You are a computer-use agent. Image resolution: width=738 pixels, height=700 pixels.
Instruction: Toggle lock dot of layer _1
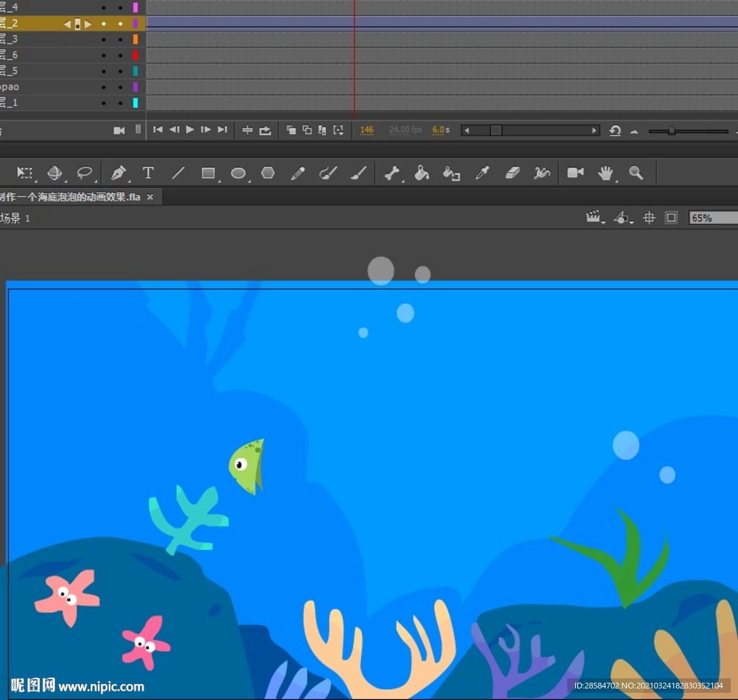coord(120,103)
